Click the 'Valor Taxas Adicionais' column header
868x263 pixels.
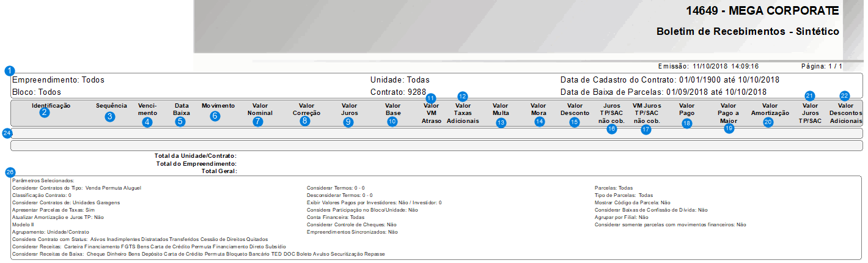(x=463, y=113)
